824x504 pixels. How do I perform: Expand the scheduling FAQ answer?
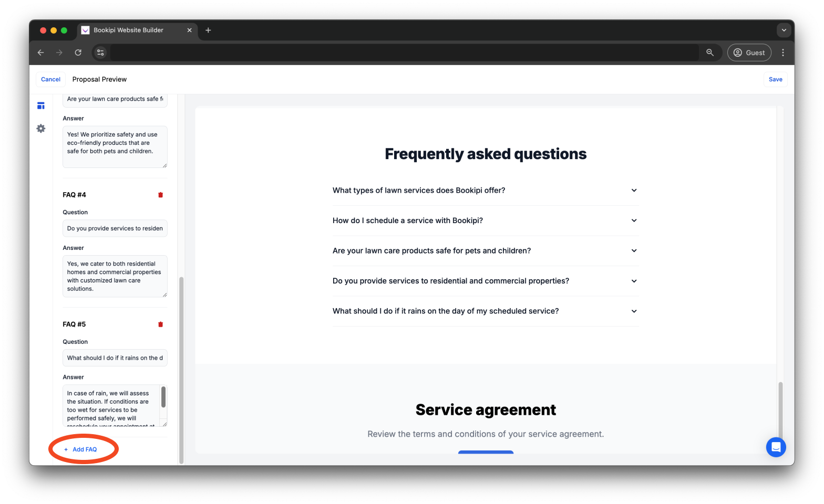634,220
